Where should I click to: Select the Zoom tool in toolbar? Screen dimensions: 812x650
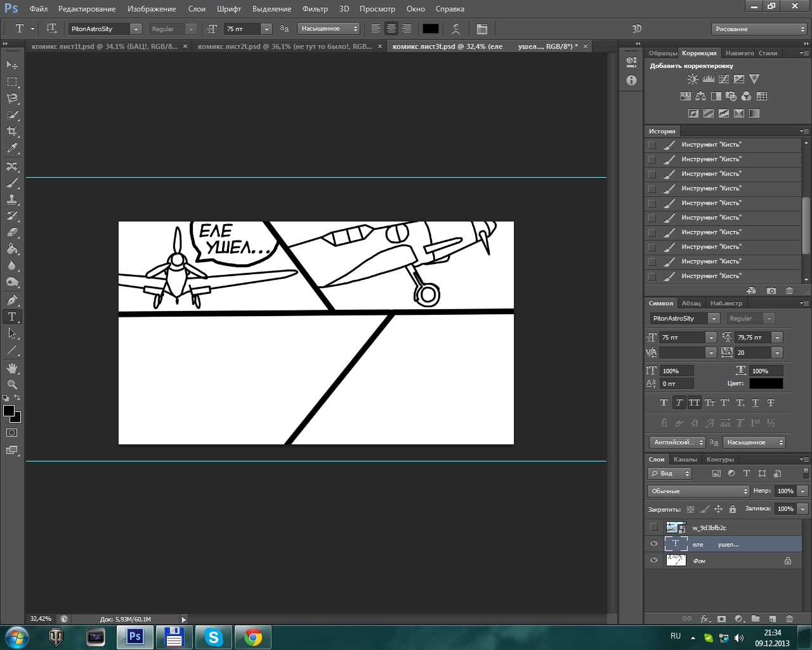(12, 385)
